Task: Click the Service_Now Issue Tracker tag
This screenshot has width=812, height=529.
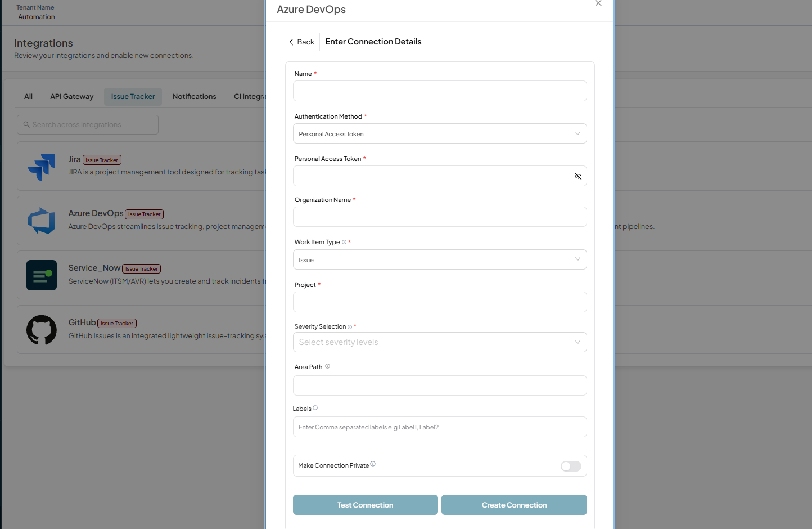Action: click(x=142, y=269)
